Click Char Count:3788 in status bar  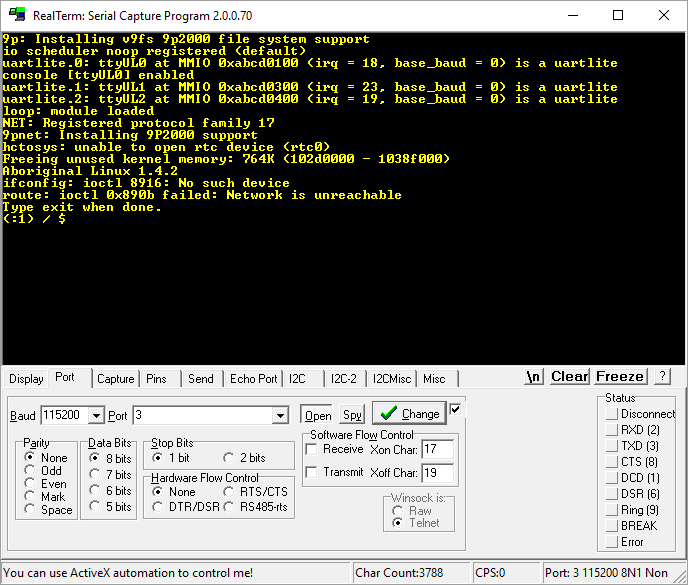coord(399,573)
